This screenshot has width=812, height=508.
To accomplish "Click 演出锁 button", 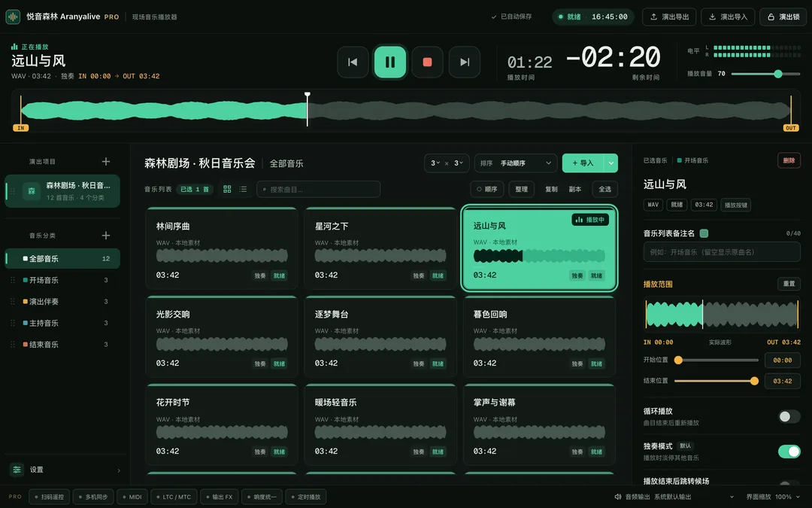I will pyautogui.click(x=783, y=17).
